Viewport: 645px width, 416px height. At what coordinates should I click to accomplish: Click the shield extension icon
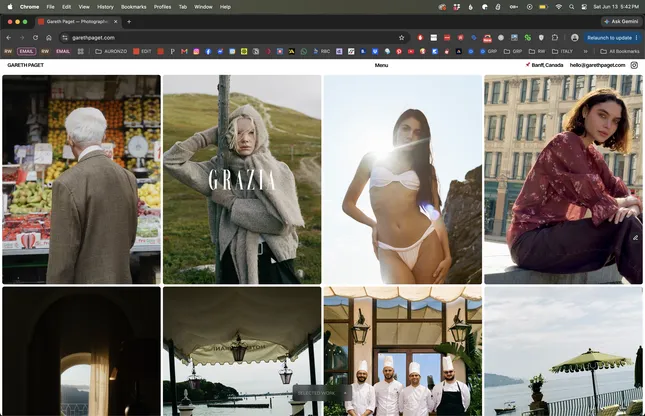tap(541, 37)
